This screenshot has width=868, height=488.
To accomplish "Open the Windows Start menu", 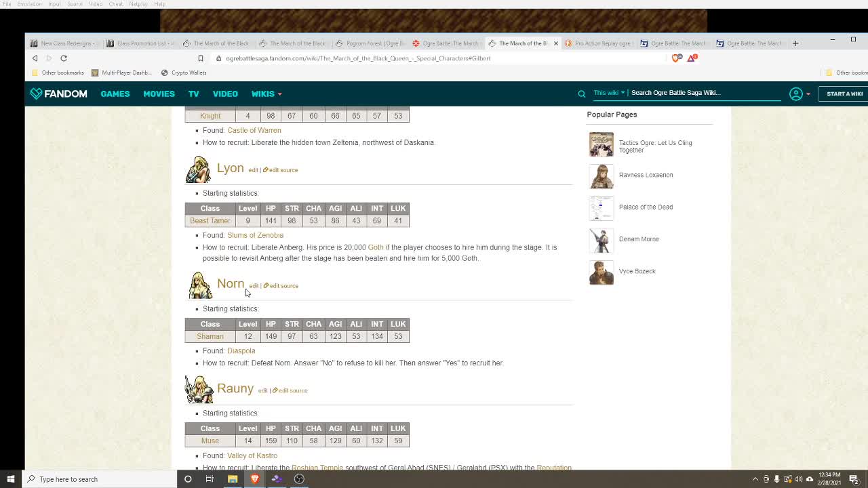I will point(10,479).
